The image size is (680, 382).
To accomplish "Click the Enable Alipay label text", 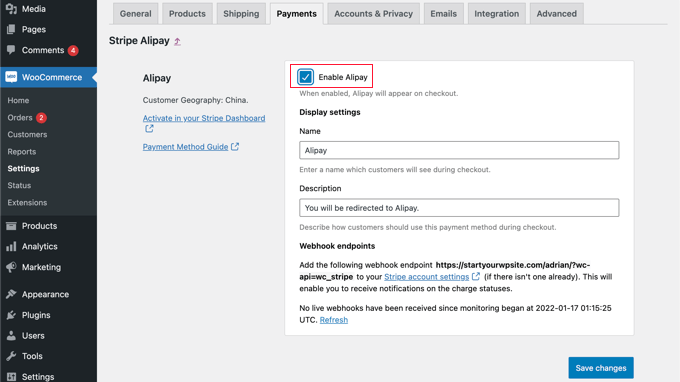I will coord(343,77).
